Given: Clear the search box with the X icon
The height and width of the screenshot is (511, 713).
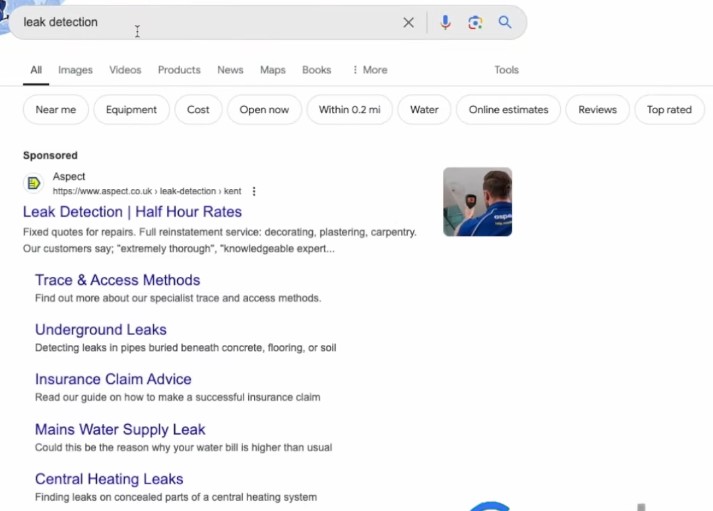Looking at the screenshot, I should click(408, 22).
